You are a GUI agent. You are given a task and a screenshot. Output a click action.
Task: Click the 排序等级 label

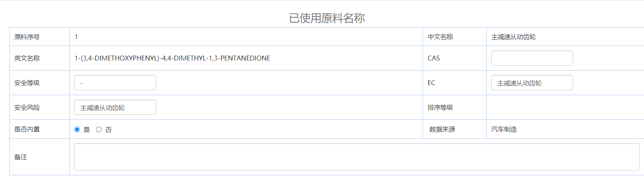point(440,107)
